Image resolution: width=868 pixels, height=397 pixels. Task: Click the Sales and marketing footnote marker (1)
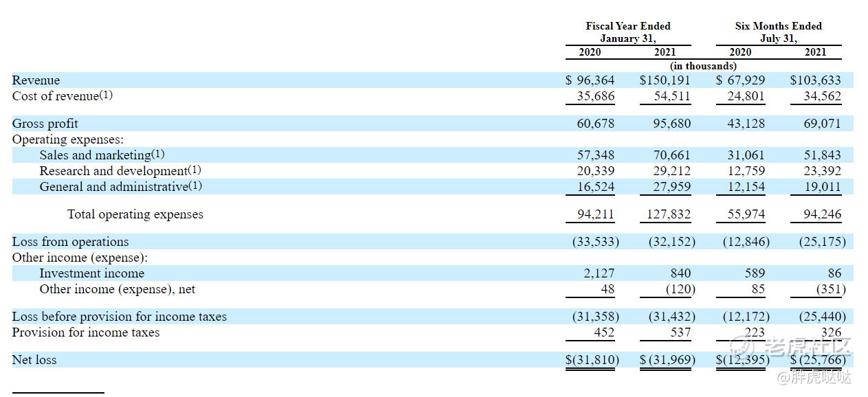click(x=158, y=155)
